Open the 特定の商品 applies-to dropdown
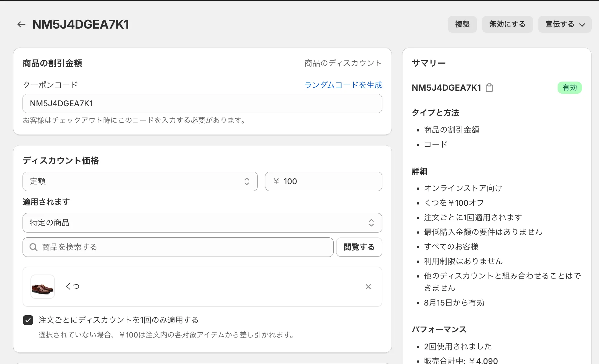The image size is (599, 364). 195,223
